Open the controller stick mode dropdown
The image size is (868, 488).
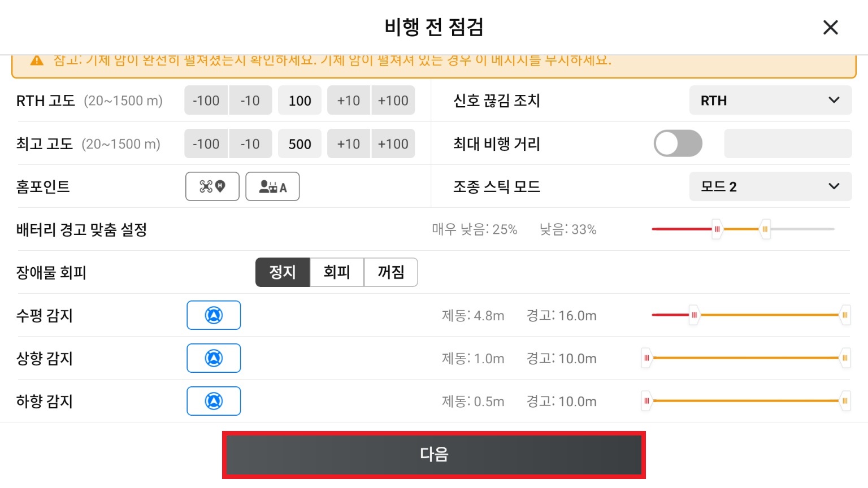(770, 186)
